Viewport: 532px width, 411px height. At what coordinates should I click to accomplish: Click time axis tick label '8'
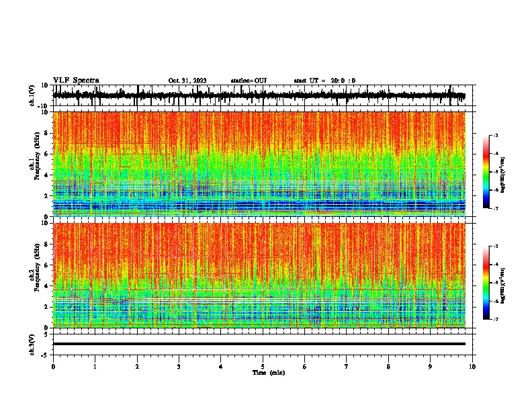388,367
